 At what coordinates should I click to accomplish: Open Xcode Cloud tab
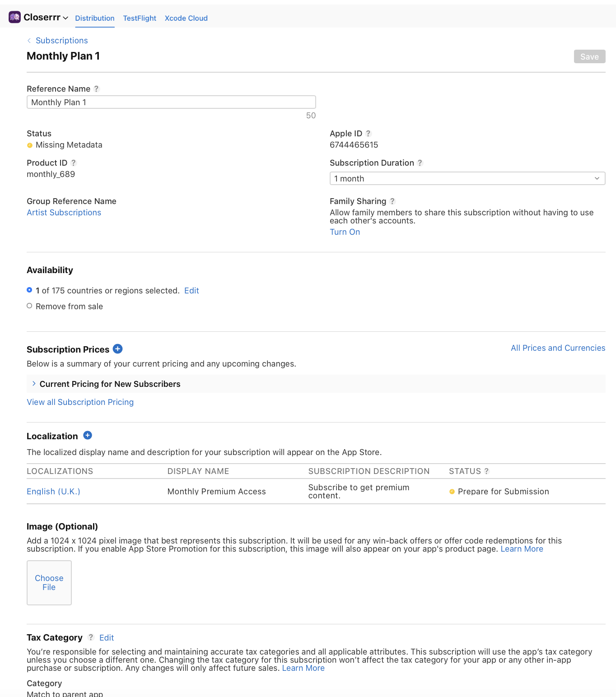pos(186,18)
